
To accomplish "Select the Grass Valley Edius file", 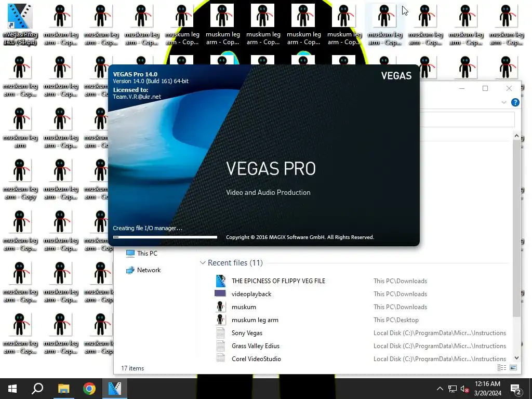I will 361,345.
